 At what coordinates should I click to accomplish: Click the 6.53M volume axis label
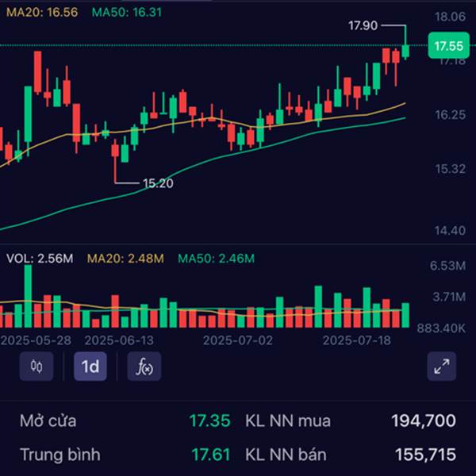point(447,266)
